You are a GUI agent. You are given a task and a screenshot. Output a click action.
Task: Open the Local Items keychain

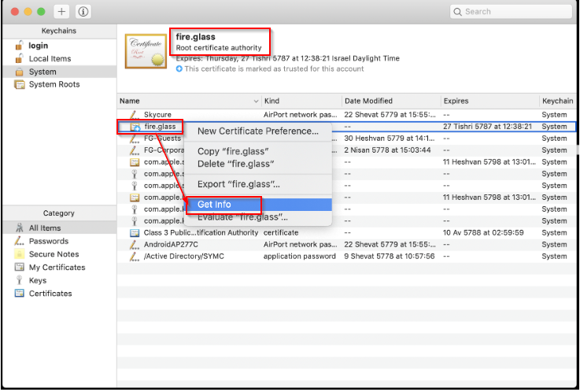pos(50,58)
